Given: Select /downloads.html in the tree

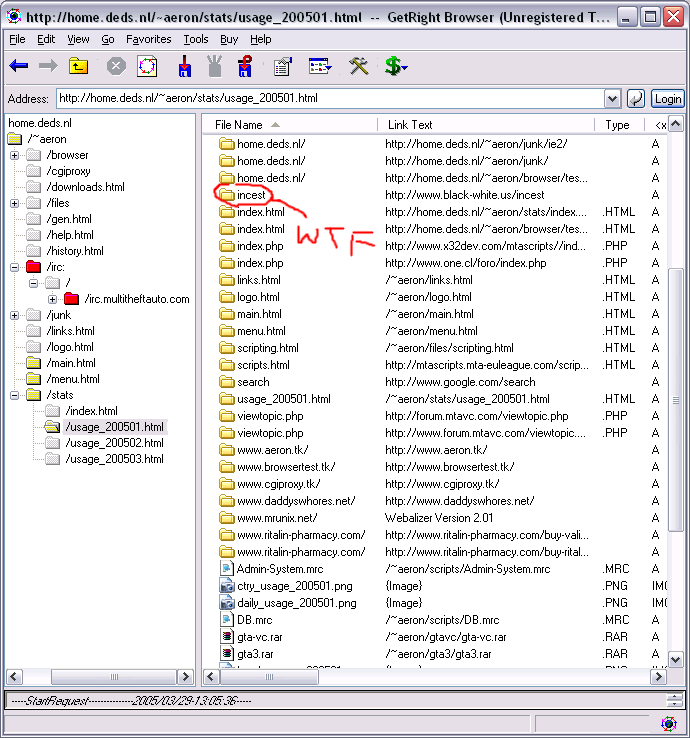Looking at the screenshot, I should tap(86, 187).
